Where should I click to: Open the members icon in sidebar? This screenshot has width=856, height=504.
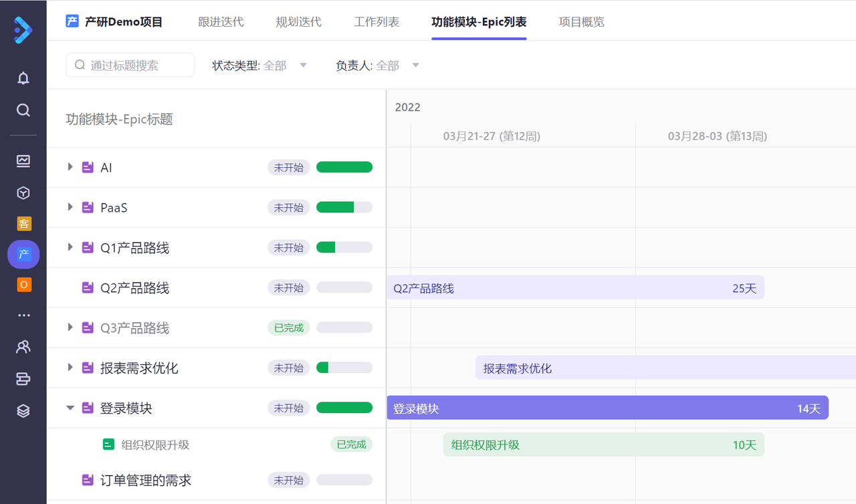(x=23, y=347)
